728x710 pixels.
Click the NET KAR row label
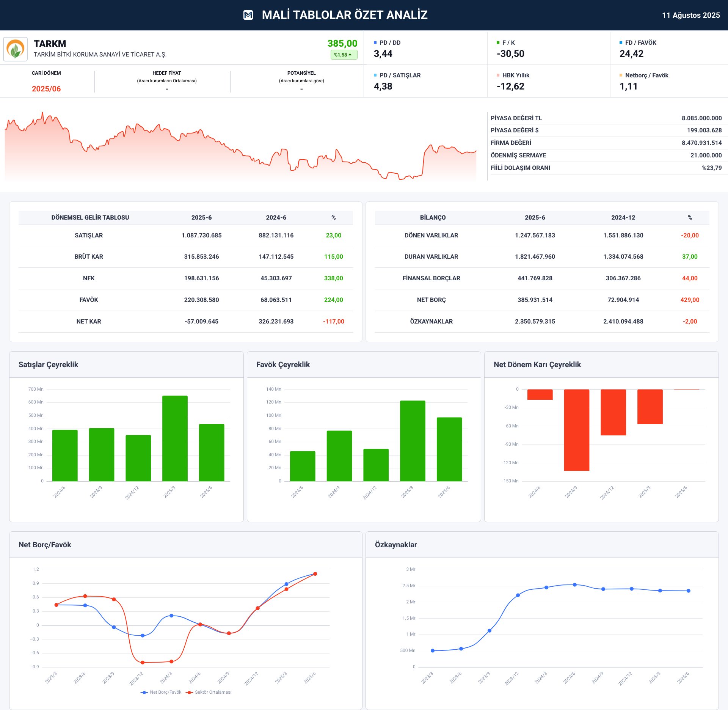[x=89, y=322]
